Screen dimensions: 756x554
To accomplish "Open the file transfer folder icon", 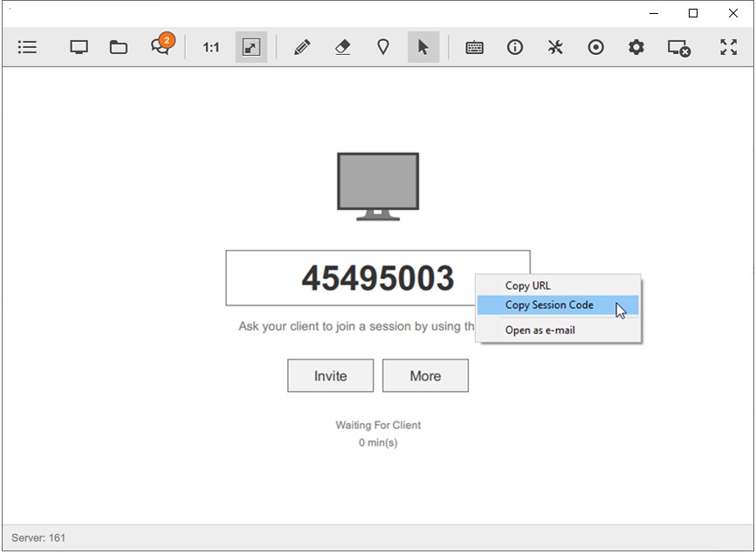I will point(119,47).
